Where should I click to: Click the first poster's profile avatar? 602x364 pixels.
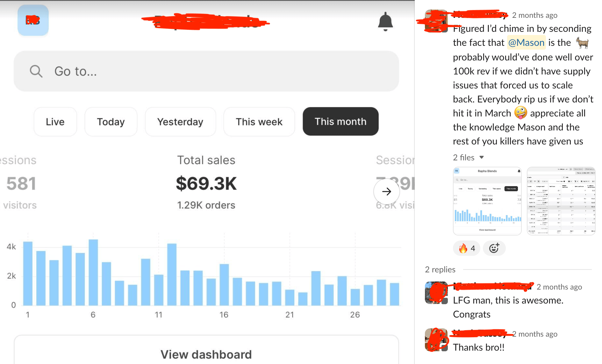coord(436,21)
